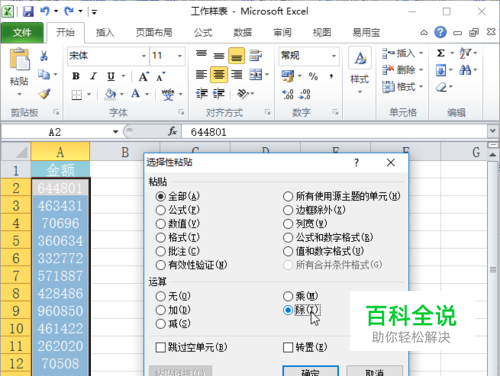Click the dialog help question mark
The width and height of the screenshot is (500, 376).
point(357,163)
